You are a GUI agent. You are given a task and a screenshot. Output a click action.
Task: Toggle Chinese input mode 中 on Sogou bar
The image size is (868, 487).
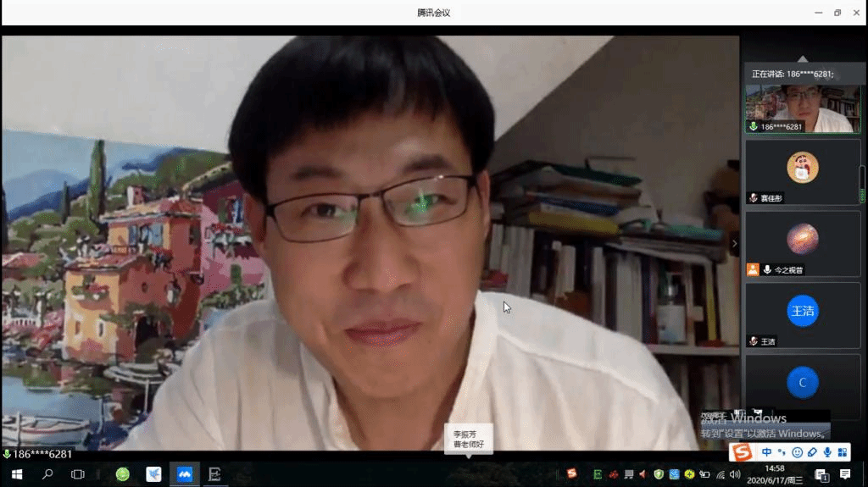point(767,452)
